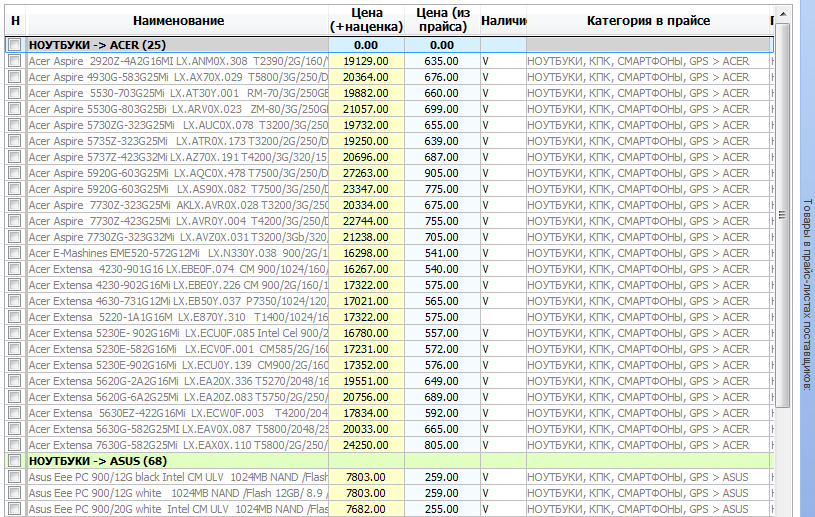
Task: Select Acer Aspire 5920G-603G25Mi LX.AS90X.082 row
Action: click(389, 189)
